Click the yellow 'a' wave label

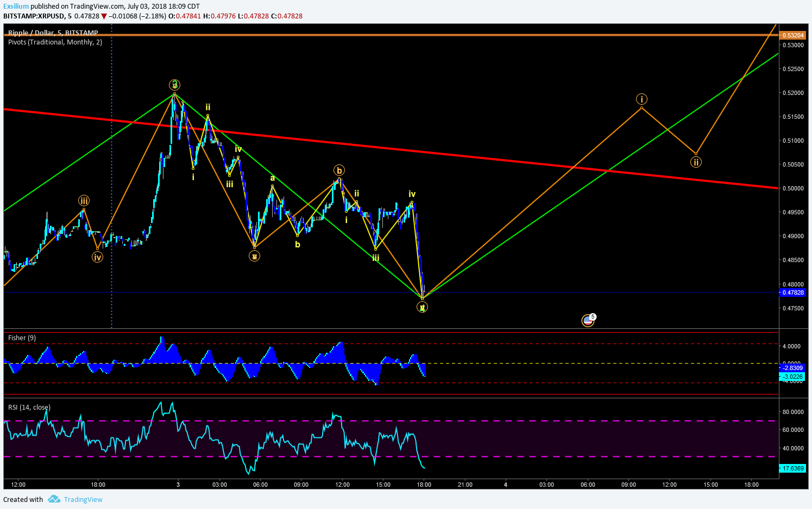[x=273, y=177]
